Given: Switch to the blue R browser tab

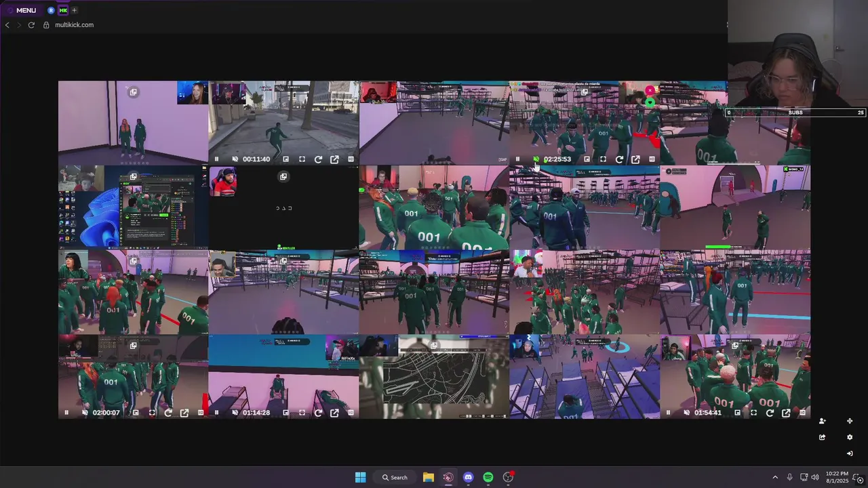Looking at the screenshot, I should pos(51,10).
